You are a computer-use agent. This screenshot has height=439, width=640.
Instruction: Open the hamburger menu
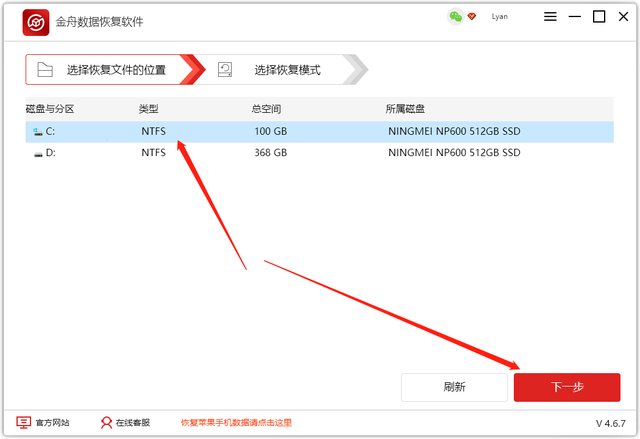coord(550,17)
